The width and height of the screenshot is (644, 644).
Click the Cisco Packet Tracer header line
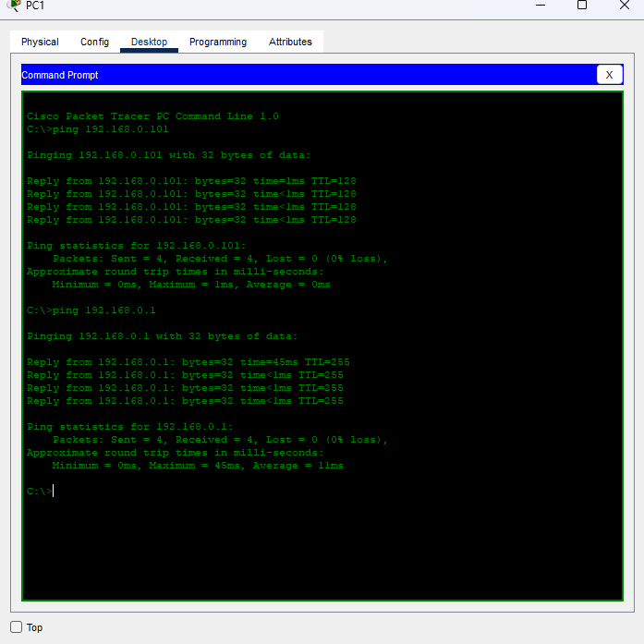[x=152, y=116]
